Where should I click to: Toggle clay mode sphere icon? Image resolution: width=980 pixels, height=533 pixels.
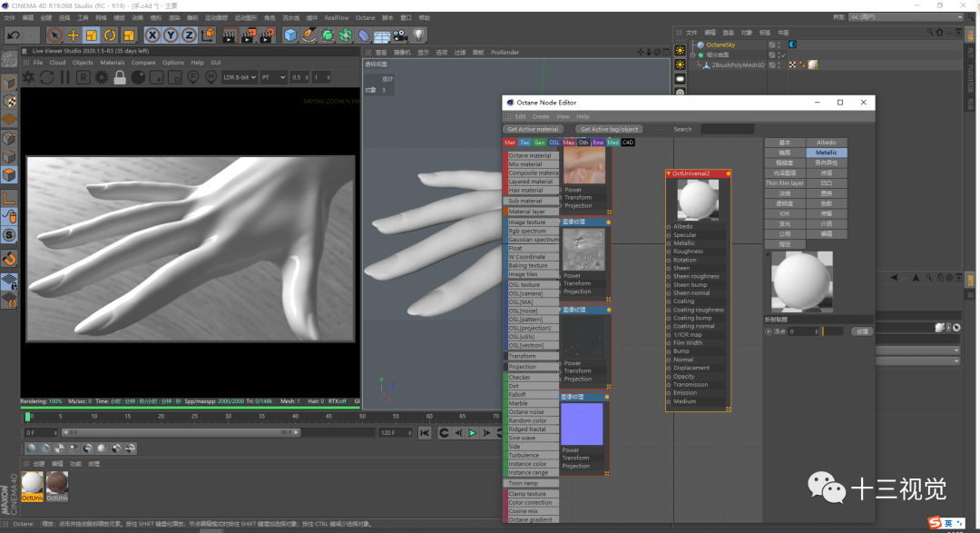[138, 77]
